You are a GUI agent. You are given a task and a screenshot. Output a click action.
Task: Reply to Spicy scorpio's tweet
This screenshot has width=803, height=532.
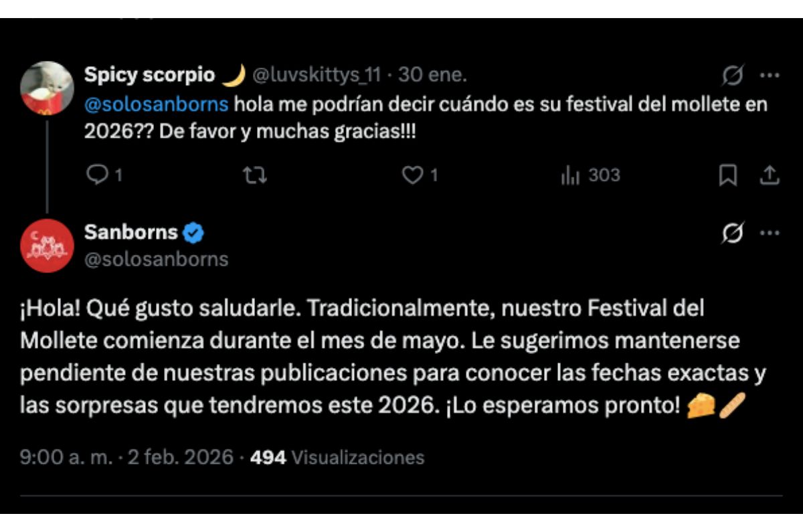[99, 175]
